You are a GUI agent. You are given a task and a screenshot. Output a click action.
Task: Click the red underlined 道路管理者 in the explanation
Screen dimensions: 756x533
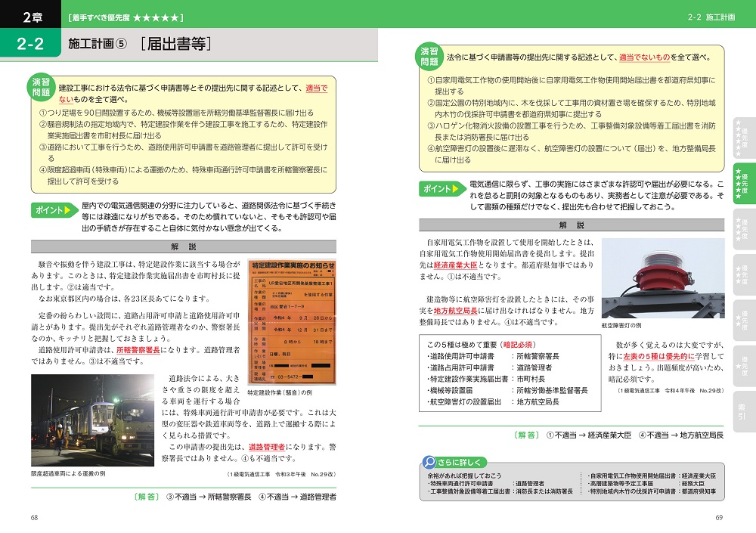point(267,447)
